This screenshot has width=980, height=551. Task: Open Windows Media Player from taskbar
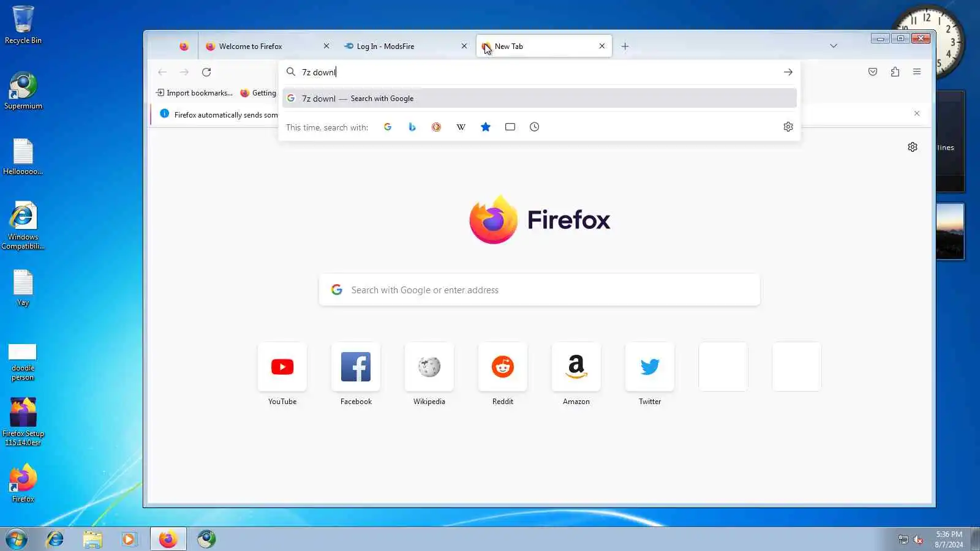tap(129, 539)
